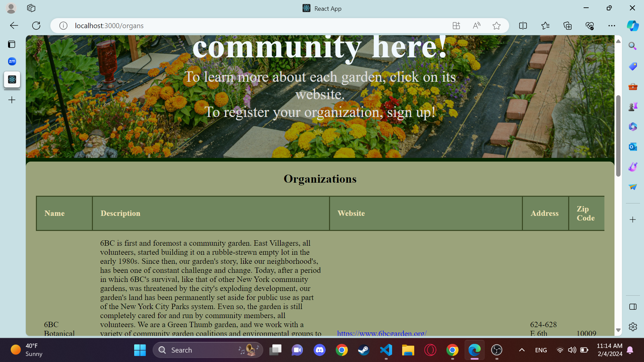Open the Collections dropdown in Edge
The height and width of the screenshot is (362, 644).
click(568, 25)
